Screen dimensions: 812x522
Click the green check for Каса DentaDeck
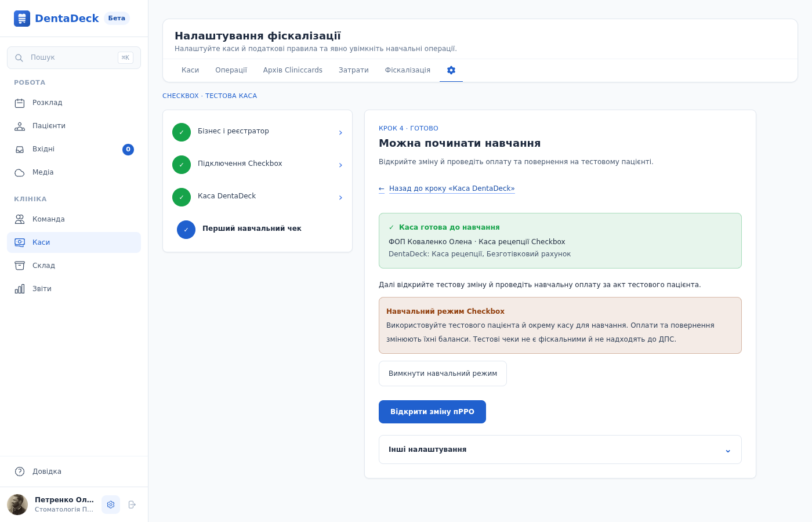tap(182, 197)
